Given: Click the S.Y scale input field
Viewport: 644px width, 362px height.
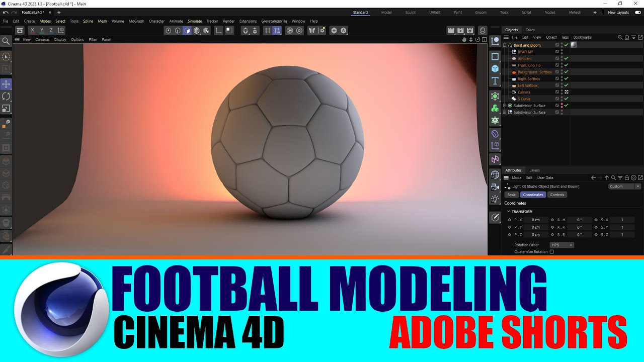Looking at the screenshot, I should (x=622, y=227).
